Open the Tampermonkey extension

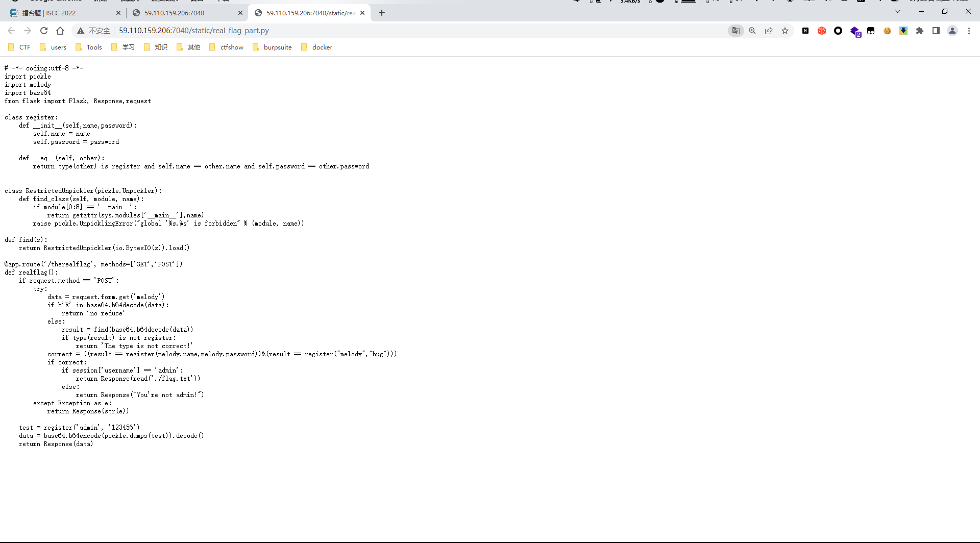[871, 31]
